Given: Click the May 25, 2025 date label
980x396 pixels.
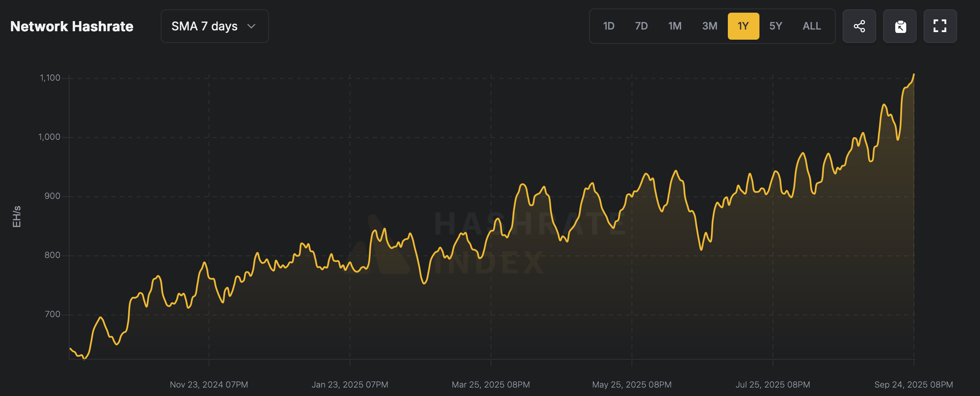Looking at the screenshot, I should [x=632, y=385].
